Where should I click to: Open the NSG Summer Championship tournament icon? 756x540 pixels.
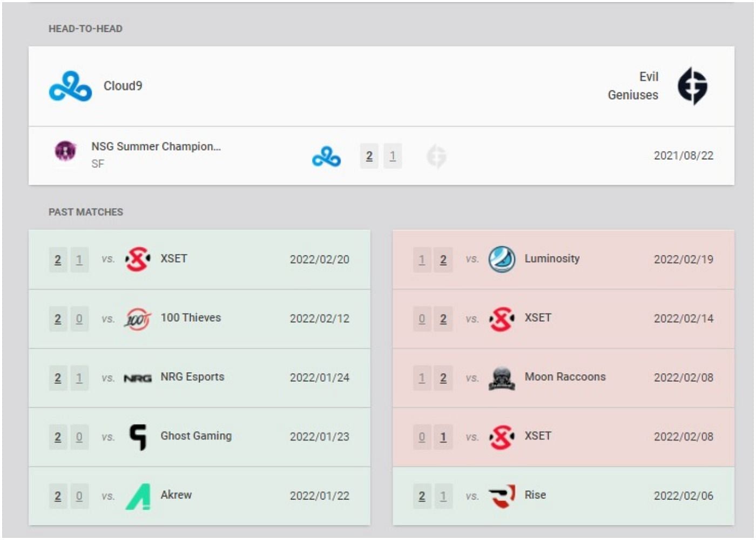pyautogui.click(x=65, y=151)
